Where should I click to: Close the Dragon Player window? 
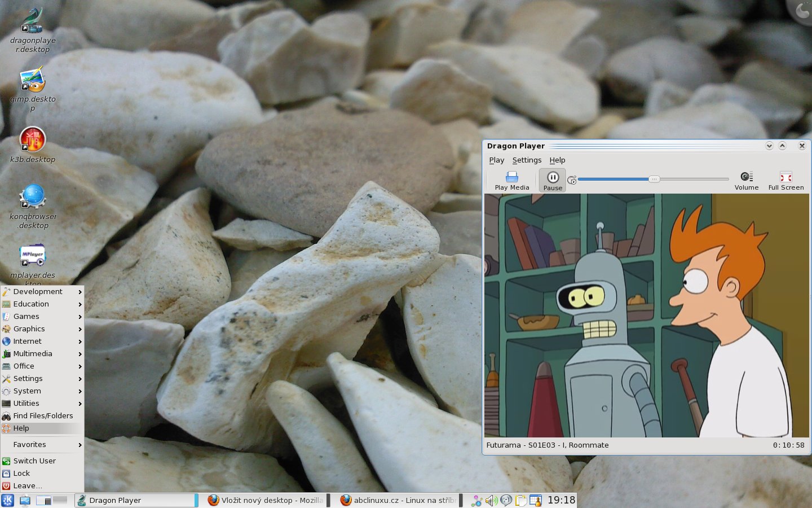tap(802, 146)
